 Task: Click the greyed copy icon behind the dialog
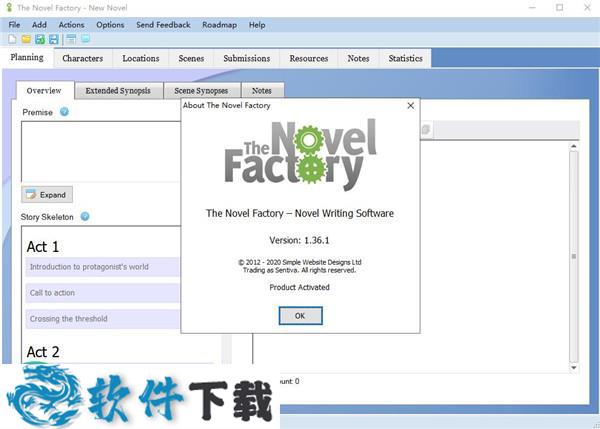(426, 130)
